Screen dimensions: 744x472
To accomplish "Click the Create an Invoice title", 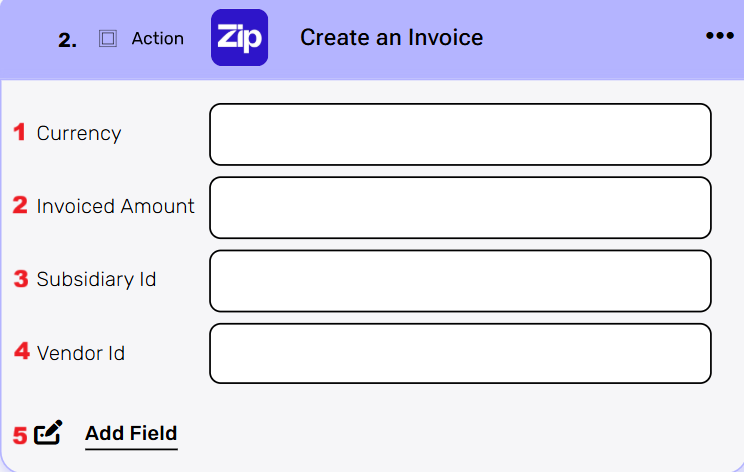I will coord(391,38).
